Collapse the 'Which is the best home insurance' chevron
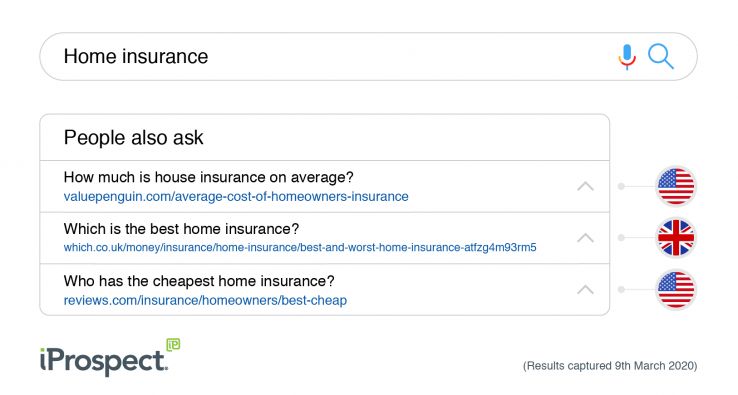The image size is (738, 395). pos(585,238)
